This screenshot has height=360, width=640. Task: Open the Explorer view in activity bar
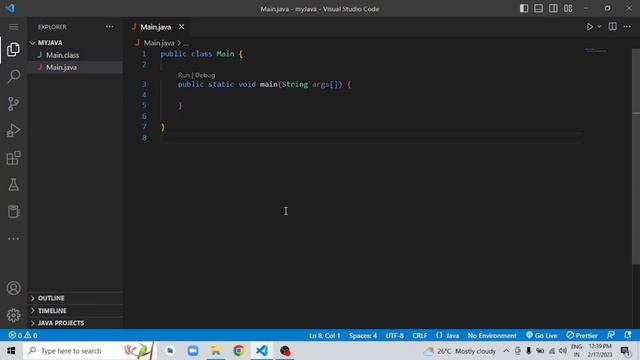coord(13,49)
